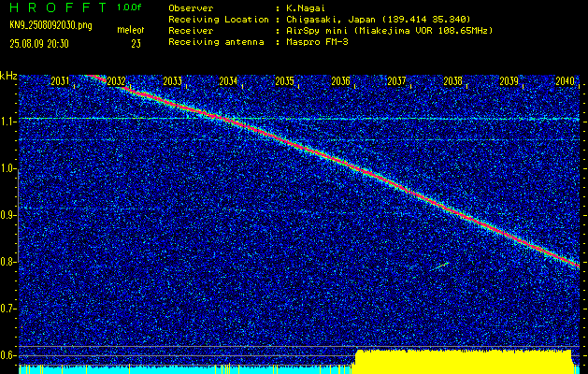
Task: Click the 1.0 kHz axis label
Action: (7, 169)
